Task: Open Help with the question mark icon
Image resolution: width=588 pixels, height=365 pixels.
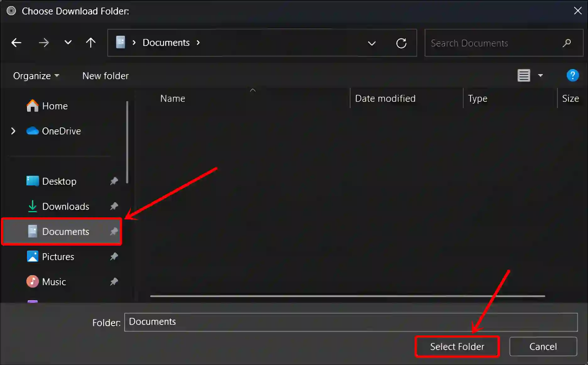Action: (572, 75)
